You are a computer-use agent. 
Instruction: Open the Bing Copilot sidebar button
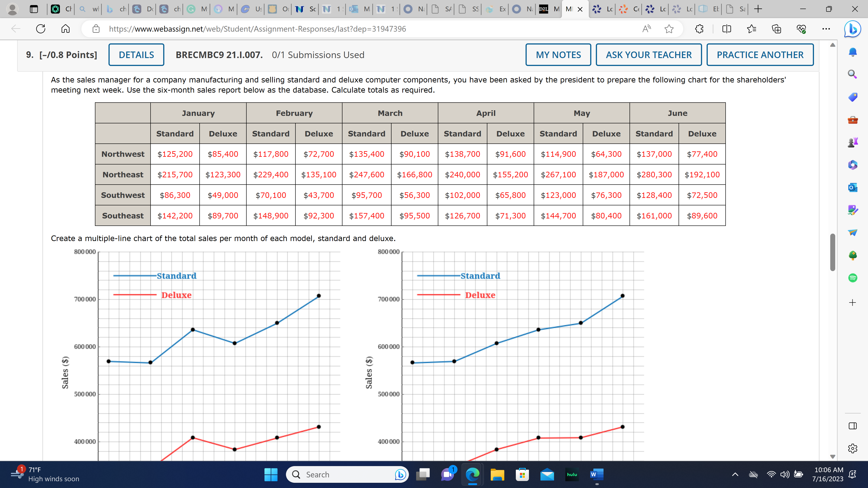852,29
